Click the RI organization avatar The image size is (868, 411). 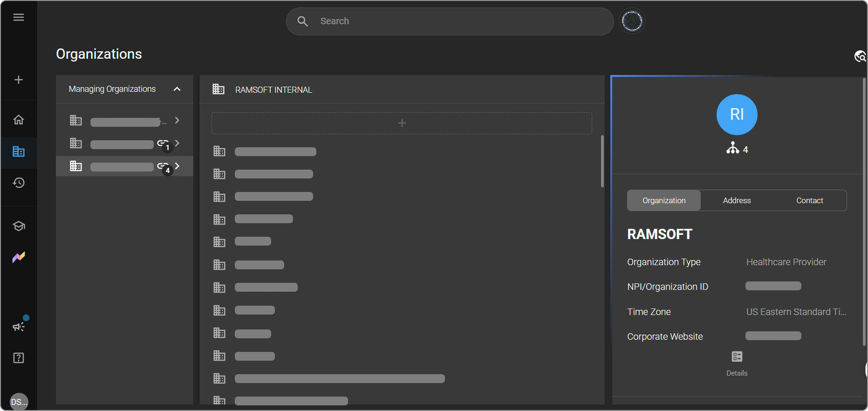(x=737, y=115)
